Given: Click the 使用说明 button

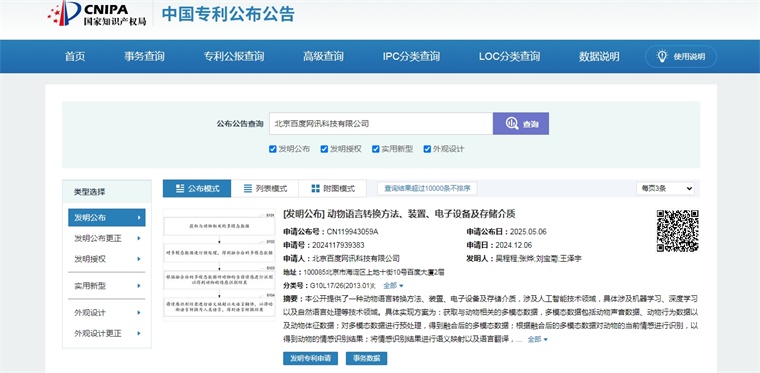Looking at the screenshot, I should (681, 57).
